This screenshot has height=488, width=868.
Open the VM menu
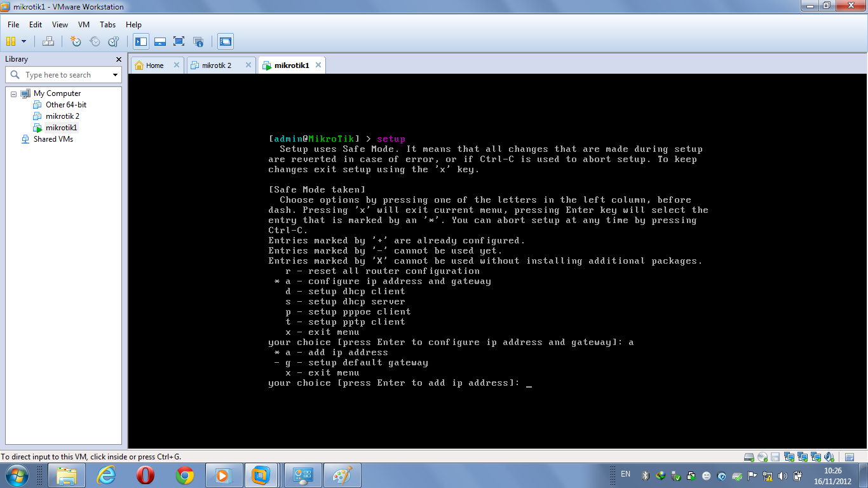pos(83,25)
